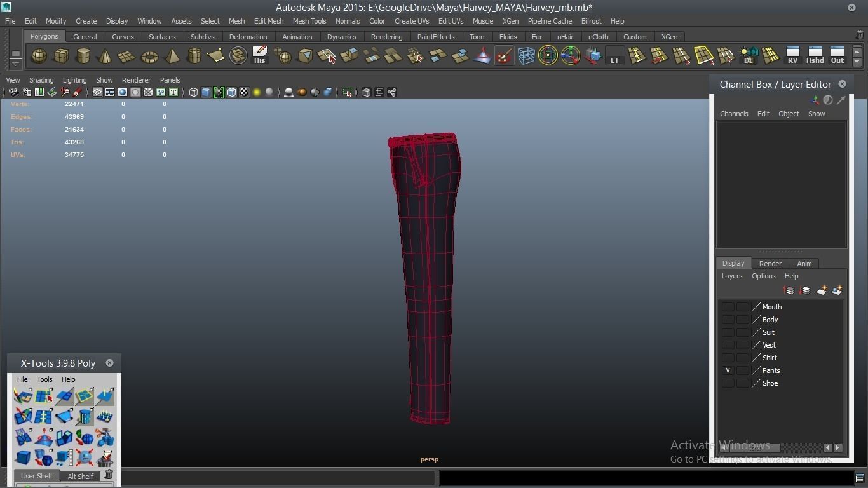The width and height of the screenshot is (868, 488).
Task: Open the viewport Lighting menu
Action: (x=74, y=80)
